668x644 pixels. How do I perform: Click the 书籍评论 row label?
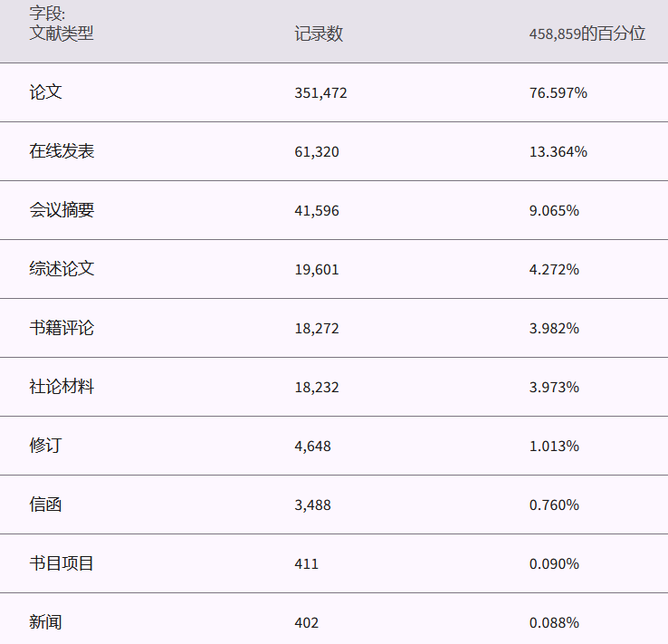click(x=62, y=328)
